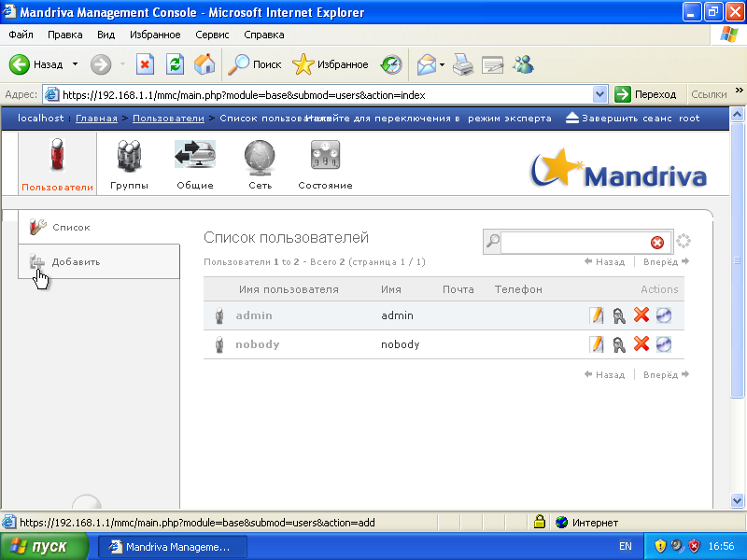Expand the Forward history dropdown arrow
The width and height of the screenshot is (747, 560).
pyautogui.click(x=122, y=63)
